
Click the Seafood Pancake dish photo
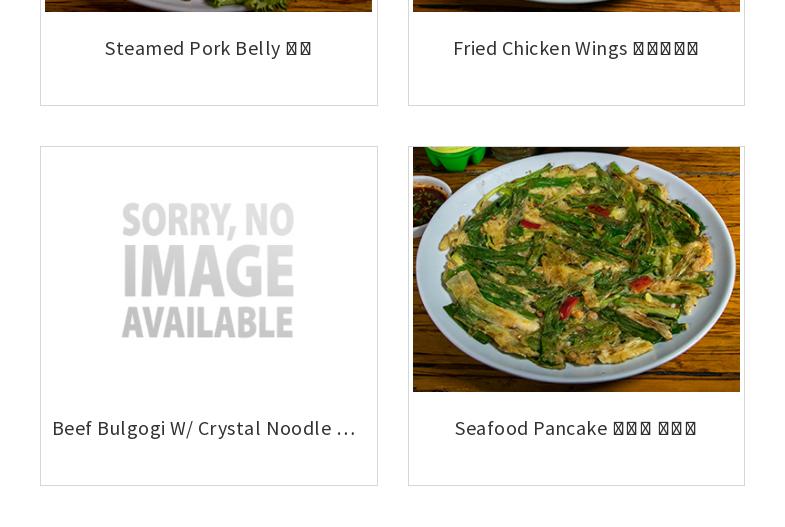click(x=576, y=269)
